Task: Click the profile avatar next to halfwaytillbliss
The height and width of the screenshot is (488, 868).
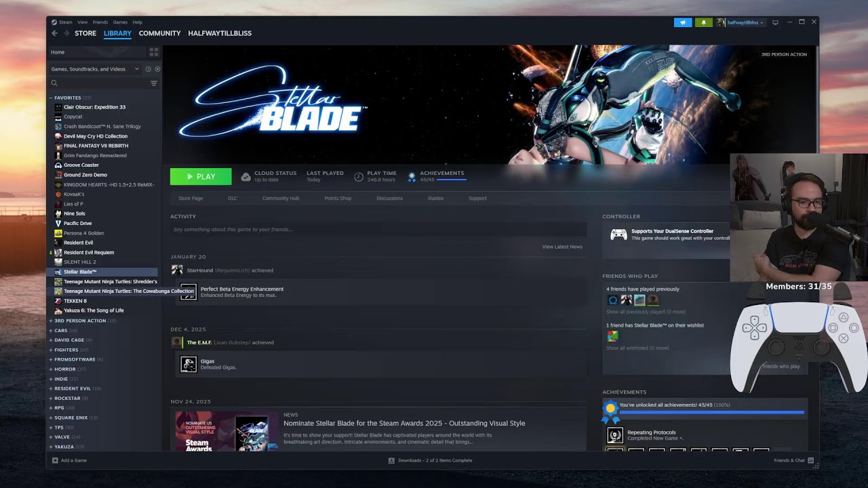Action: pos(721,22)
